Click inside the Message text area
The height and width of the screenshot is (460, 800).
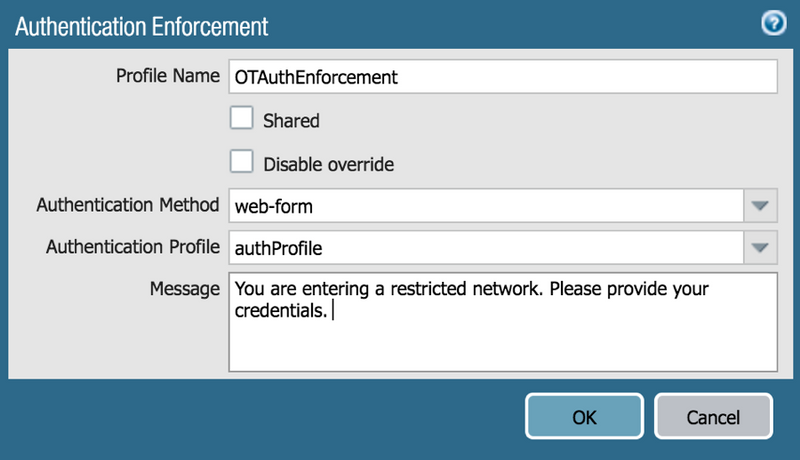tap(503, 340)
